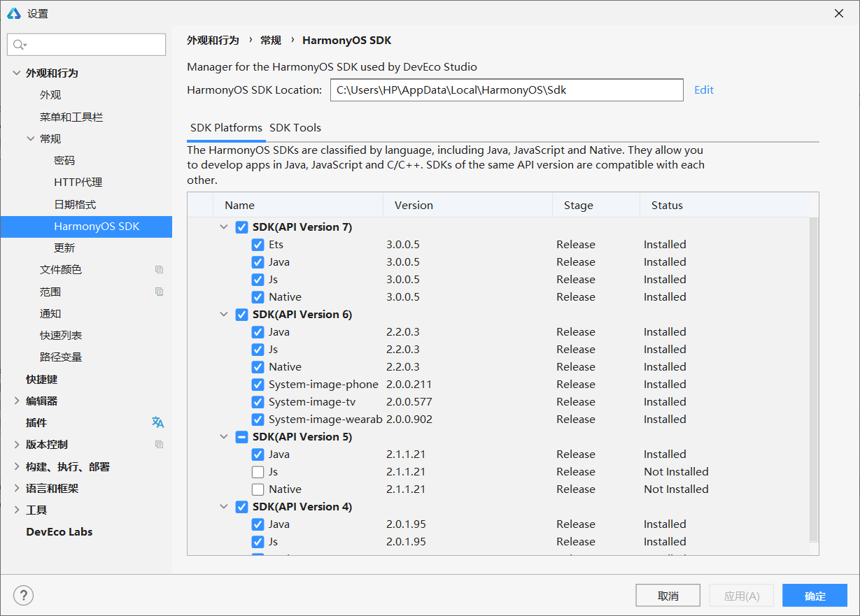
Task: Click the copy icon beside 版本控制
Action: (159, 444)
